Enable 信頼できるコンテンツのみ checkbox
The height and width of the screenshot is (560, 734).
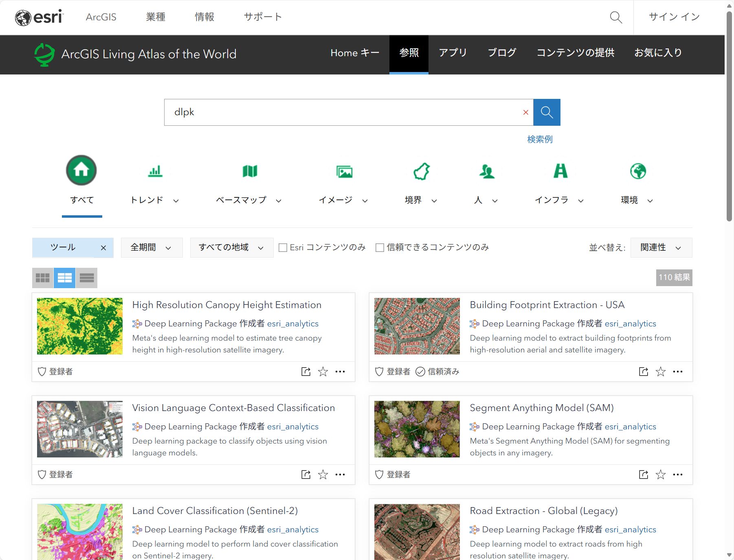(x=380, y=247)
